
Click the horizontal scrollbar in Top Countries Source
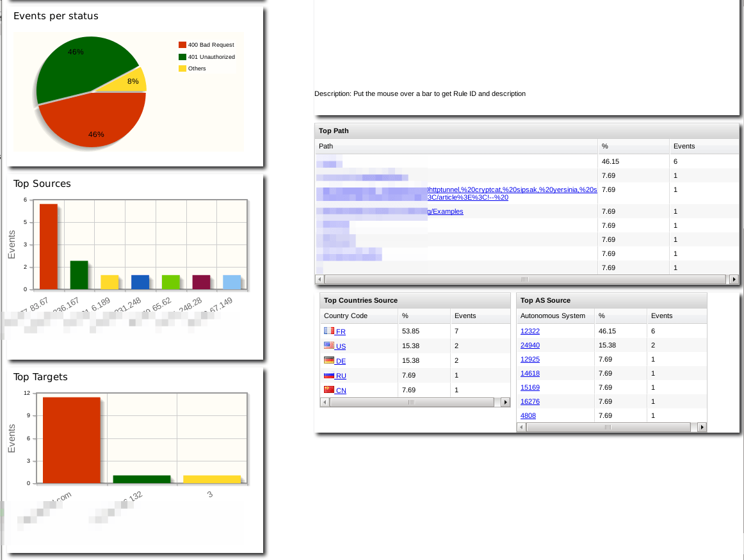(x=411, y=403)
